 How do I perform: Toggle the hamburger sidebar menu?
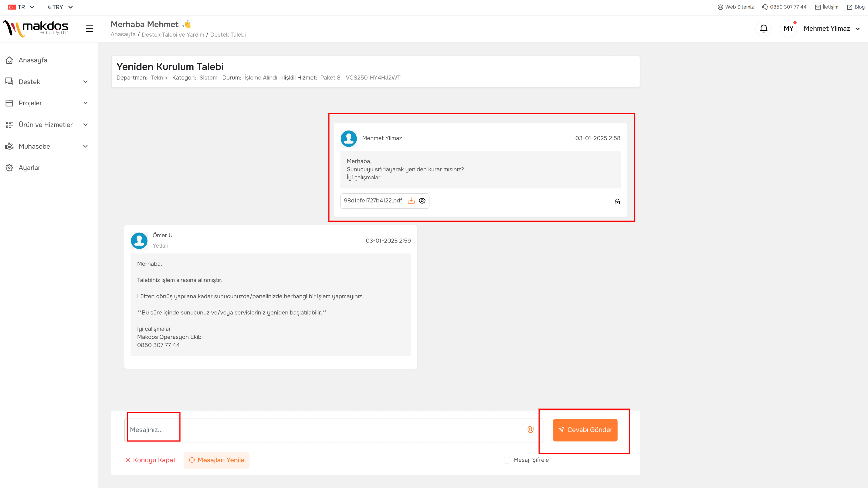pos(89,29)
